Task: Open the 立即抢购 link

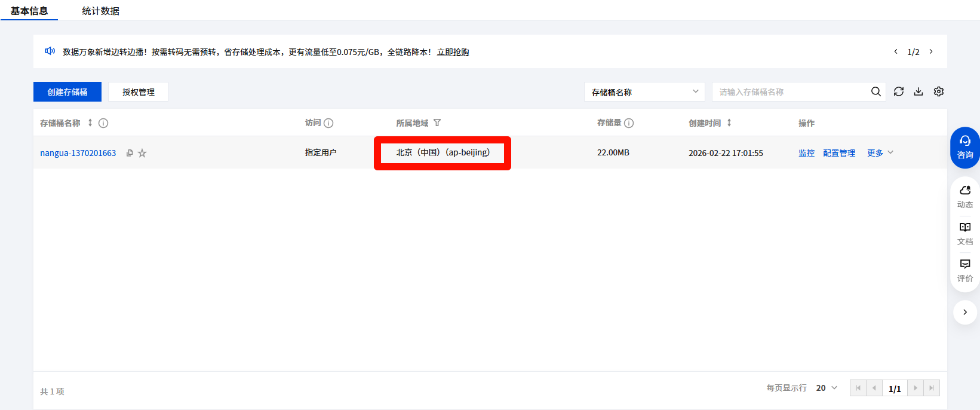Action: click(453, 52)
